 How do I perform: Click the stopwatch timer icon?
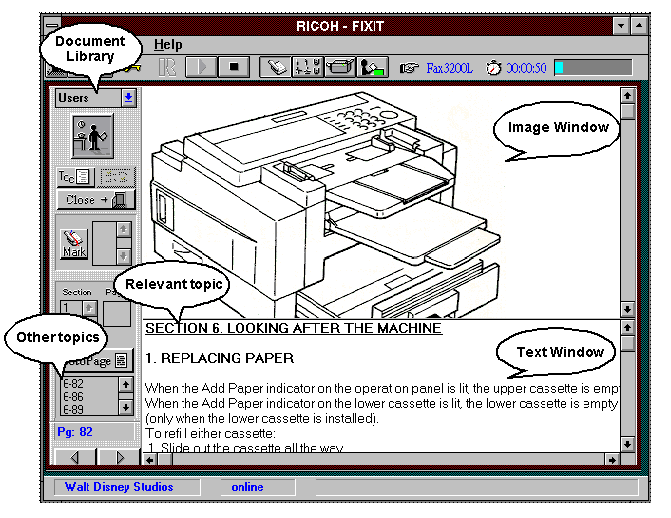[x=493, y=68]
